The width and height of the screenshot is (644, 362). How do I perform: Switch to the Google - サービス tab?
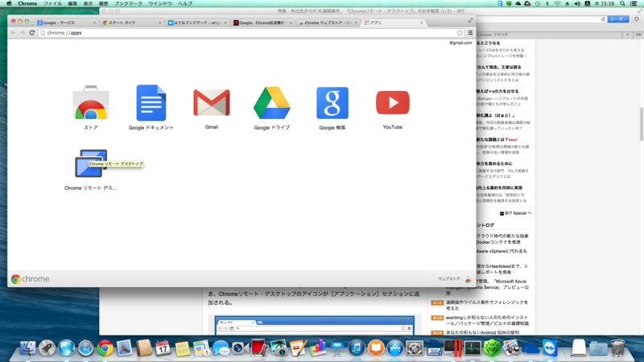coord(66,23)
